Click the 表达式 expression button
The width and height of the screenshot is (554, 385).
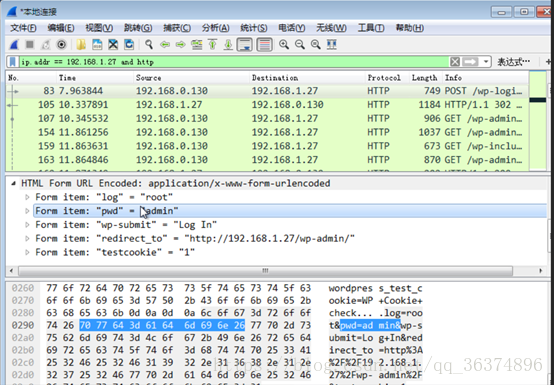(514, 62)
